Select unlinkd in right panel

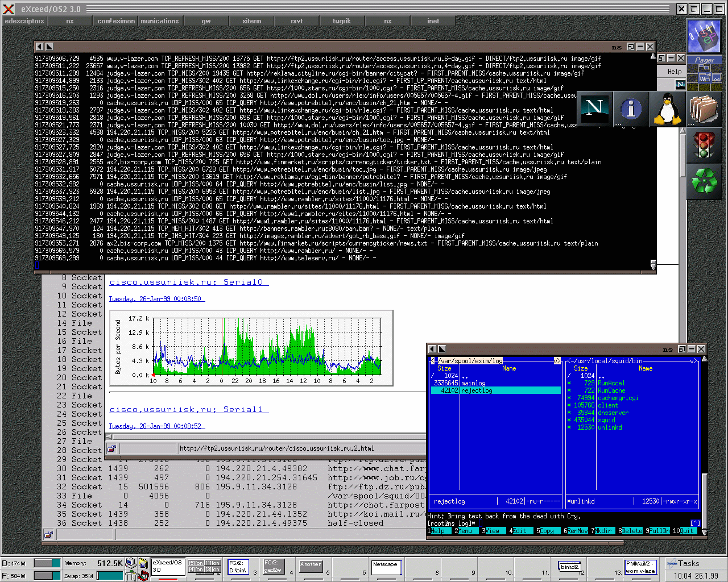click(631, 427)
